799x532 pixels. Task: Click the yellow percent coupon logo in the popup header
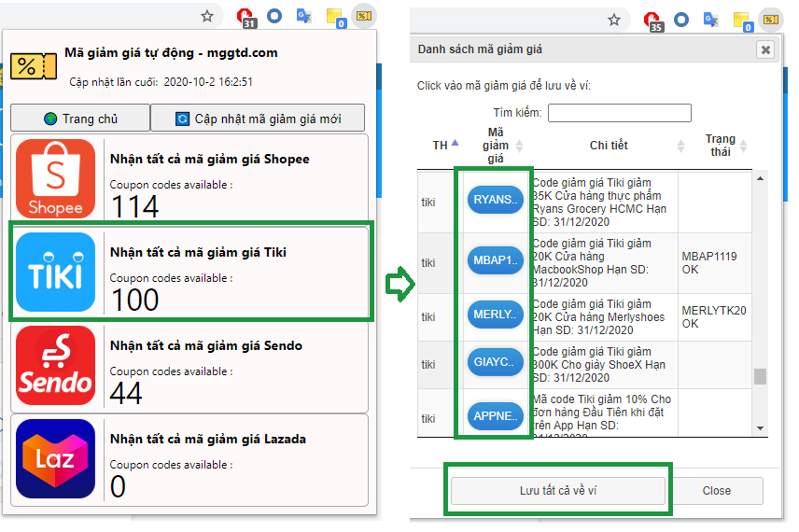[x=34, y=66]
